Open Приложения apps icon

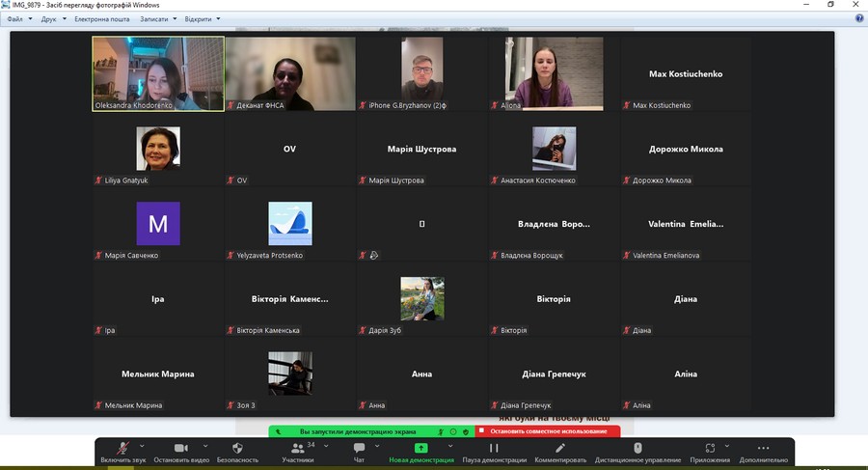(710, 448)
